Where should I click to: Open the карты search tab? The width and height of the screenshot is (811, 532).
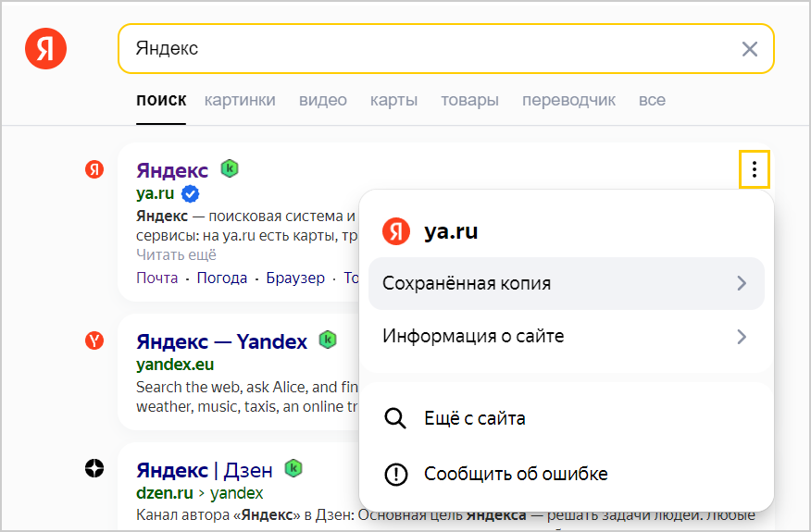[393, 100]
